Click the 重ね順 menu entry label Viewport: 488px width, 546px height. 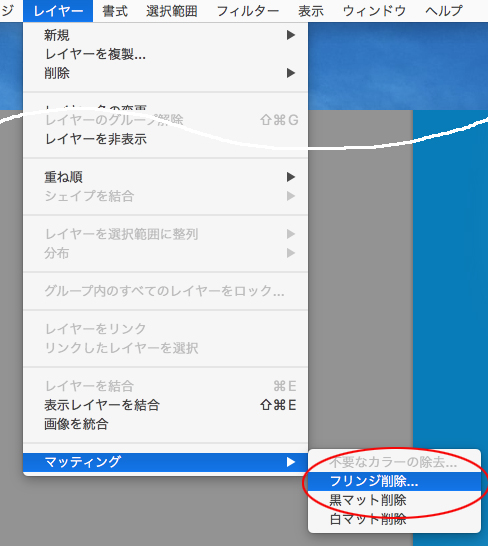[63, 177]
